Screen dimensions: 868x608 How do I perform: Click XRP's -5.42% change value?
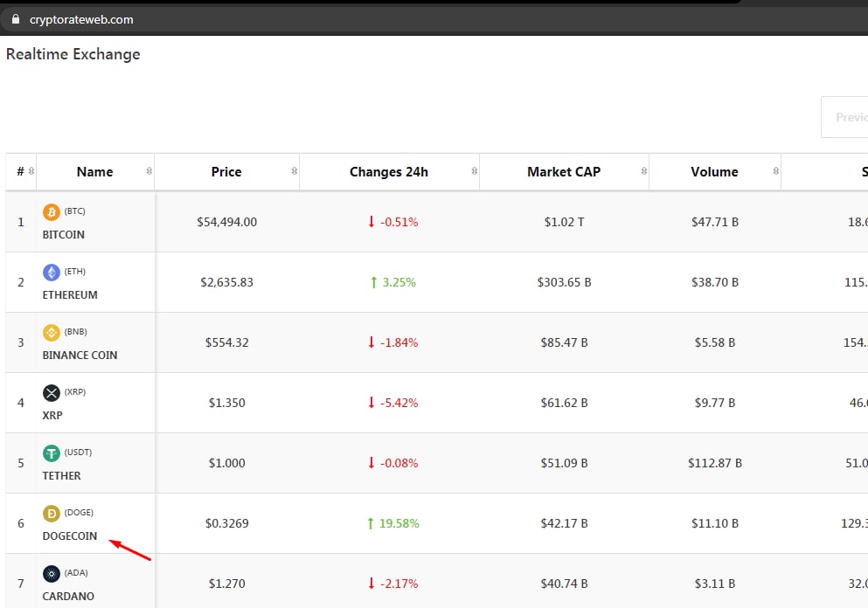click(x=399, y=403)
